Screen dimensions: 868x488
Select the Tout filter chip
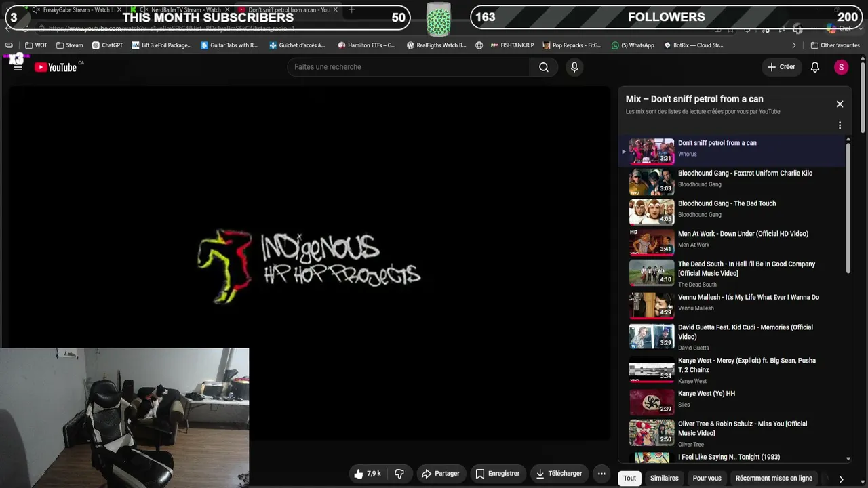coord(630,479)
